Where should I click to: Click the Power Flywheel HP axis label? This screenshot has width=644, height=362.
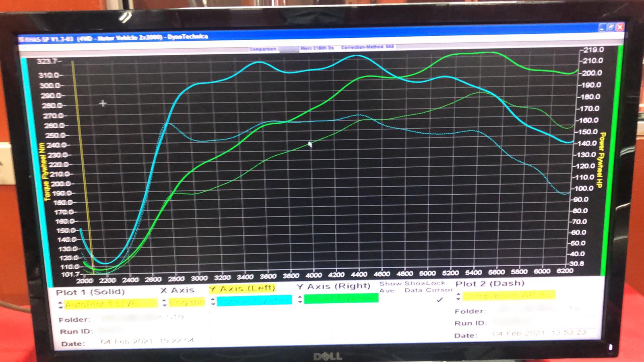point(602,160)
